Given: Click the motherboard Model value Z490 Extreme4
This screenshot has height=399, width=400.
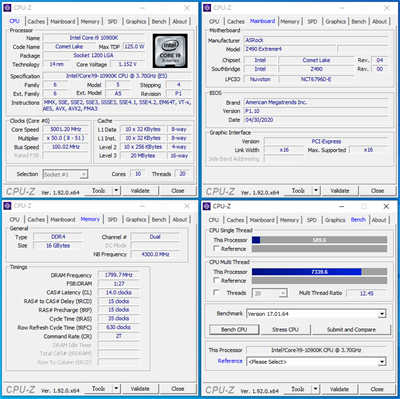Looking at the screenshot, I should coord(290,49).
